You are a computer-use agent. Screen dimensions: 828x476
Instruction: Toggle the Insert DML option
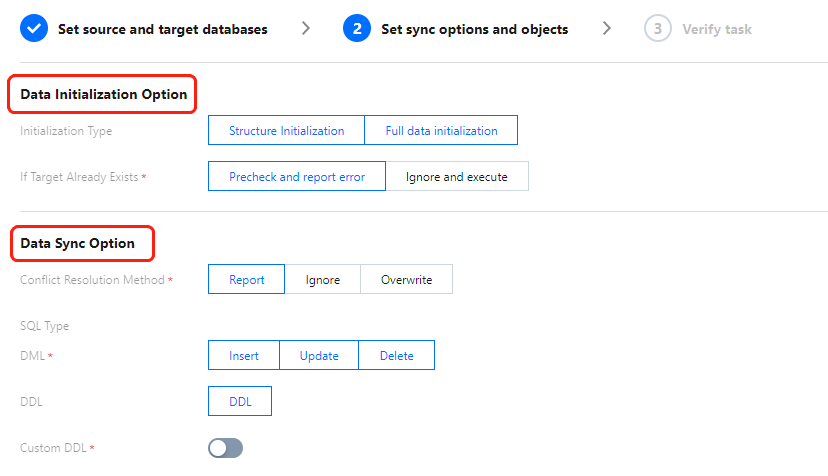(243, 356)
